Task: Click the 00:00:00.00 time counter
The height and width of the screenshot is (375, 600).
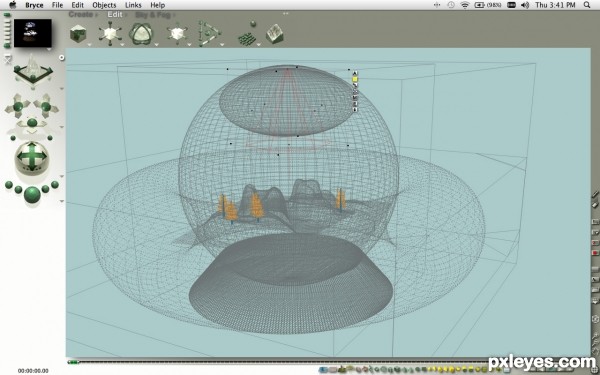Action: 33,370
